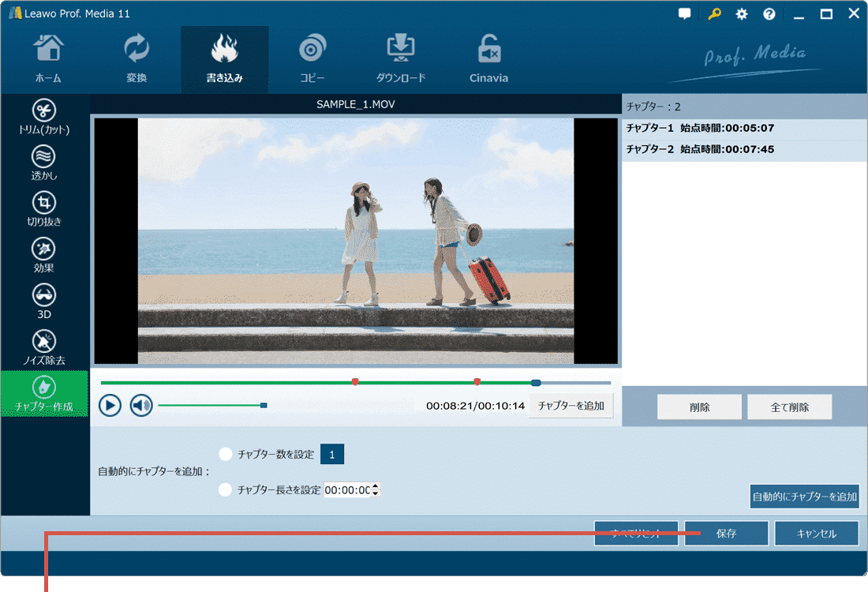Select the Effect (効果) tool
The width and height of the screenshot is (868, 592).
point(44,255)
